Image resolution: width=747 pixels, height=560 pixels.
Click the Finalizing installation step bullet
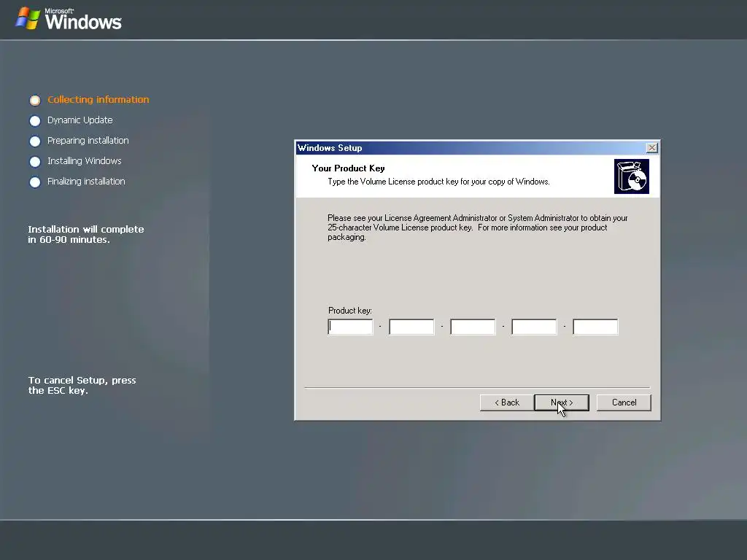point(35,182)
